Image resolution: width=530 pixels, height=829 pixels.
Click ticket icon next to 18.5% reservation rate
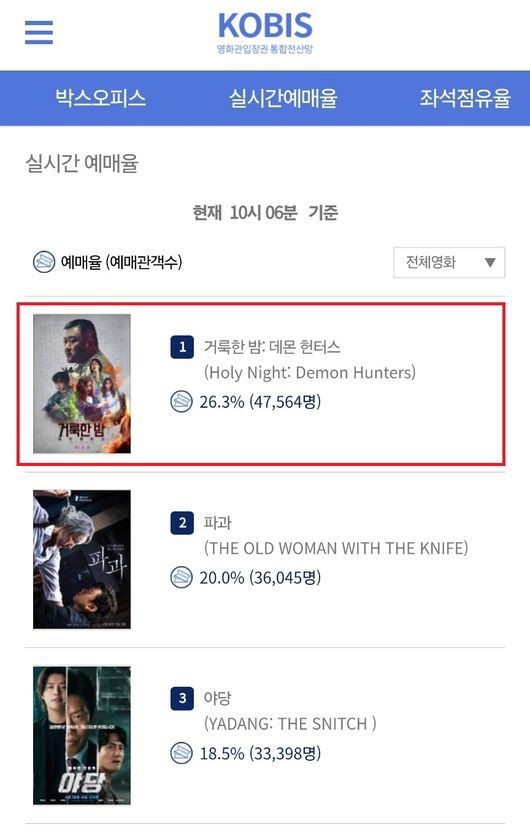pos(181,753)
